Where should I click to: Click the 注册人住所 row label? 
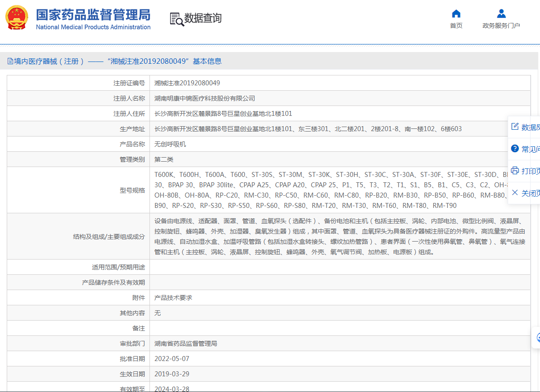click(x=129, y=114)
